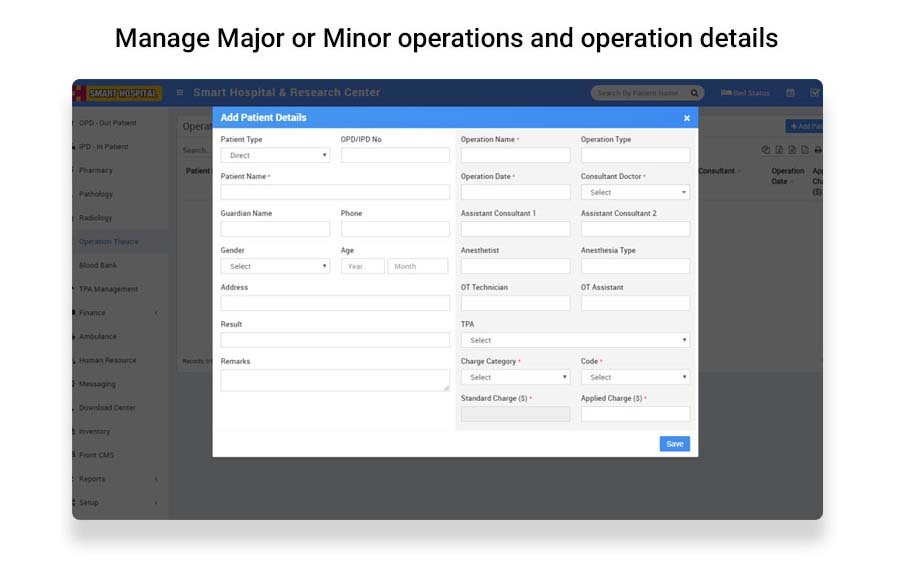This screenshot has width=900, height=583.
Task: Expand the Consultant Doctor dropdown
Action: tap(635, 193)
